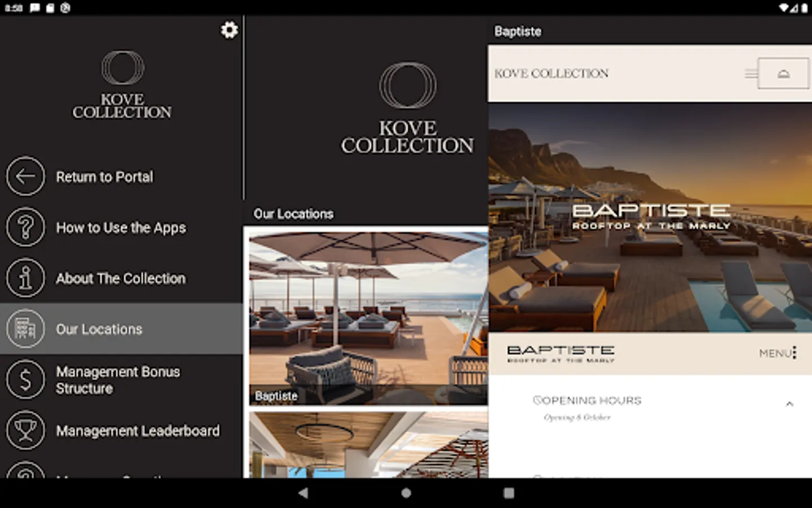Click the Baptiste caption on the thumbnail
Viewport: 812px width, 508px height.
(276, 396)
